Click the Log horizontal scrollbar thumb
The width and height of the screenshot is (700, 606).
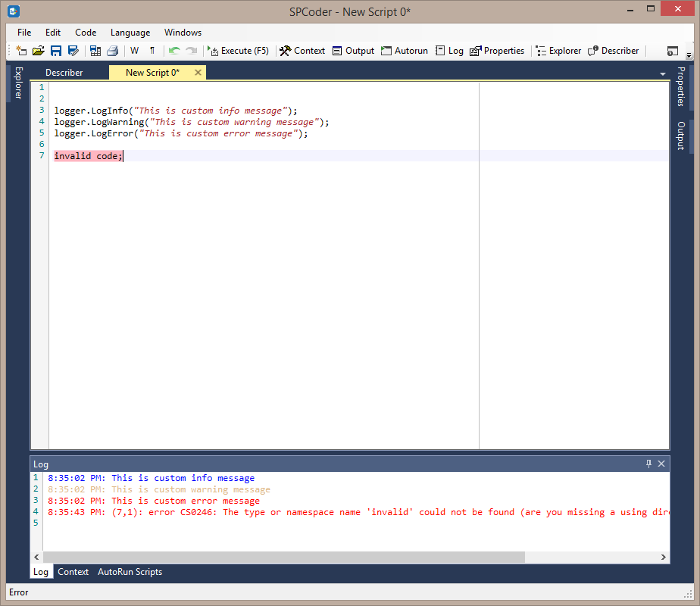[284, 557]
